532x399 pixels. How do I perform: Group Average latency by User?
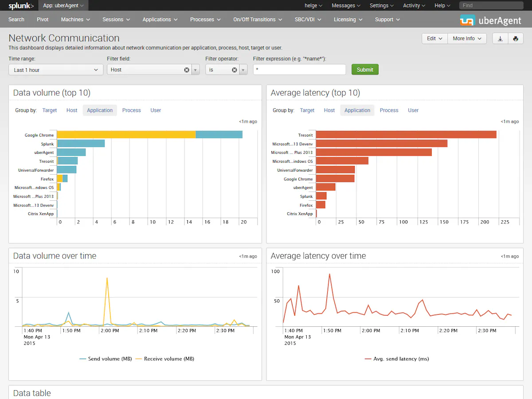(413, 110)
